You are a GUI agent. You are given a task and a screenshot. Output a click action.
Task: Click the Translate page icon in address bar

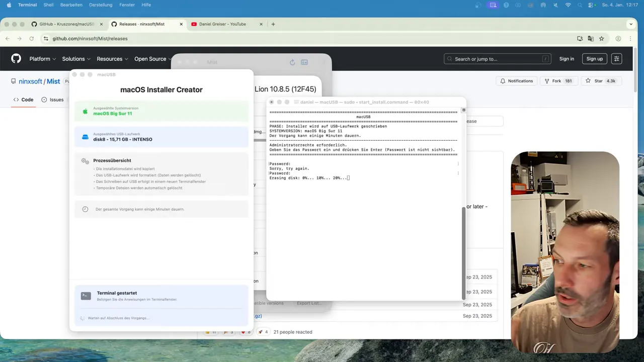point(591,39)
